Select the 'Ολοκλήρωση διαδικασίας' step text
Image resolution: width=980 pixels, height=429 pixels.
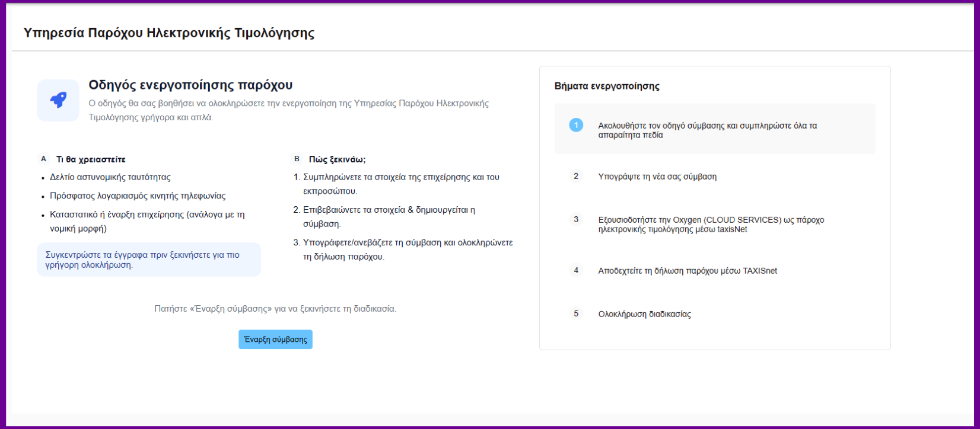click(x=644, y=314)
